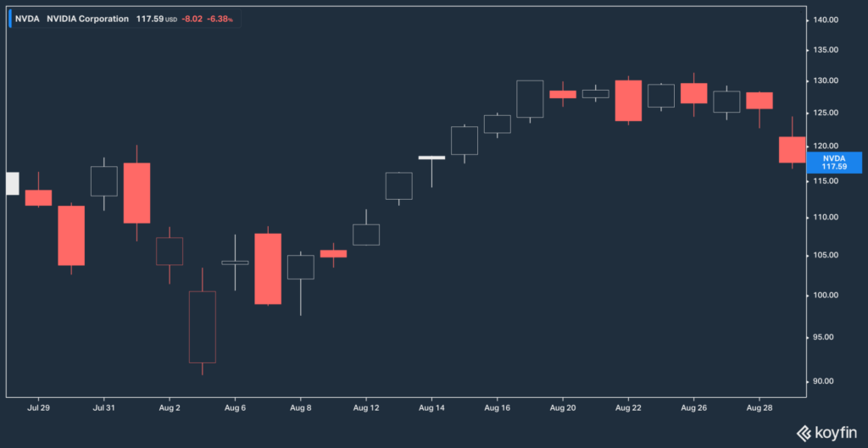Select the Jul 29 date label
This screenshot has width=868, height=448.
pos(39,407)
